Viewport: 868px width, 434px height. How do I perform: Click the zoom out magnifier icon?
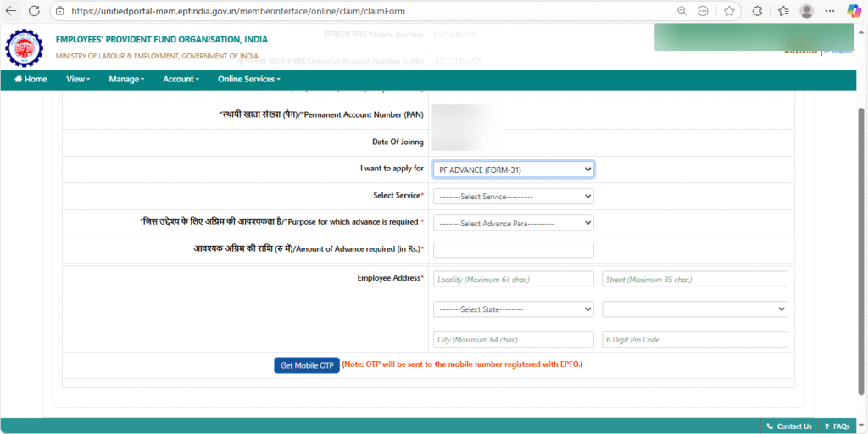click(x=682, y=10)
